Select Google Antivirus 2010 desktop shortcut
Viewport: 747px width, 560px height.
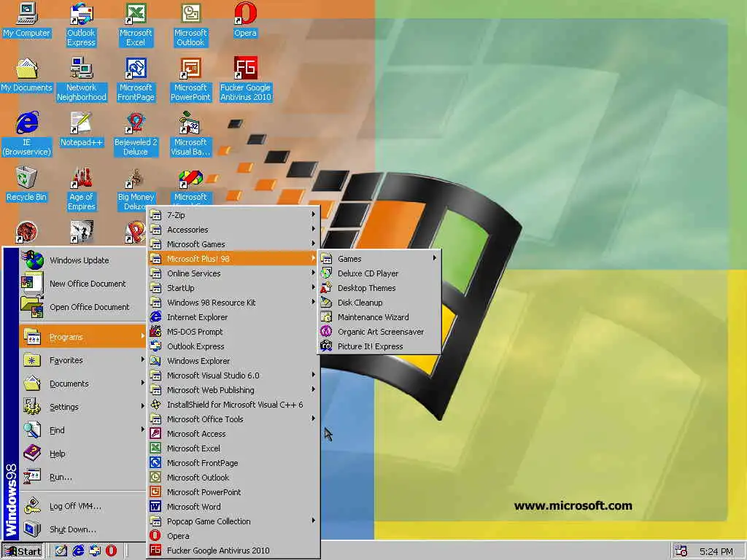(245, 79)
